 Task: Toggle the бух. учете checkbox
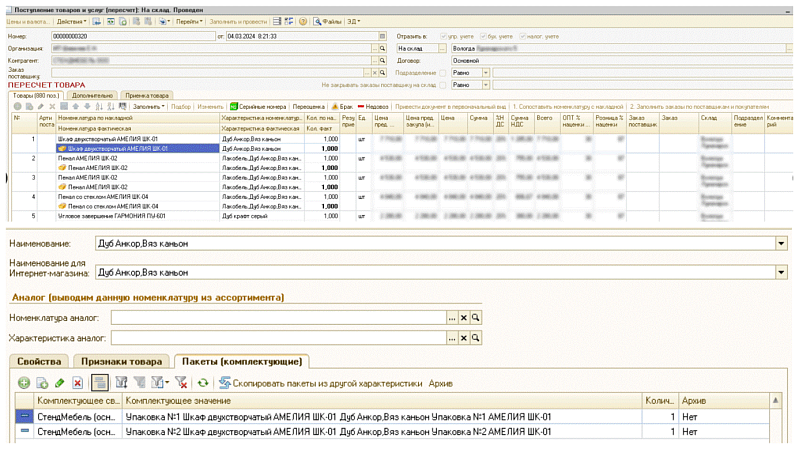coord(483,36)
